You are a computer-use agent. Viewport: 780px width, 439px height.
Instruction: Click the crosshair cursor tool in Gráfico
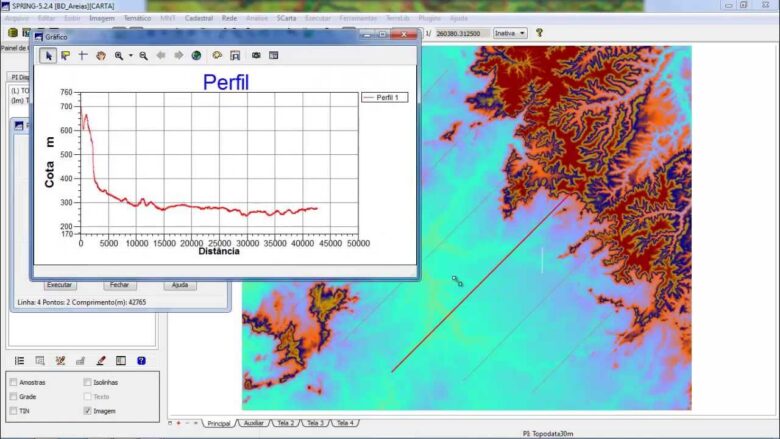pos(82,56)
